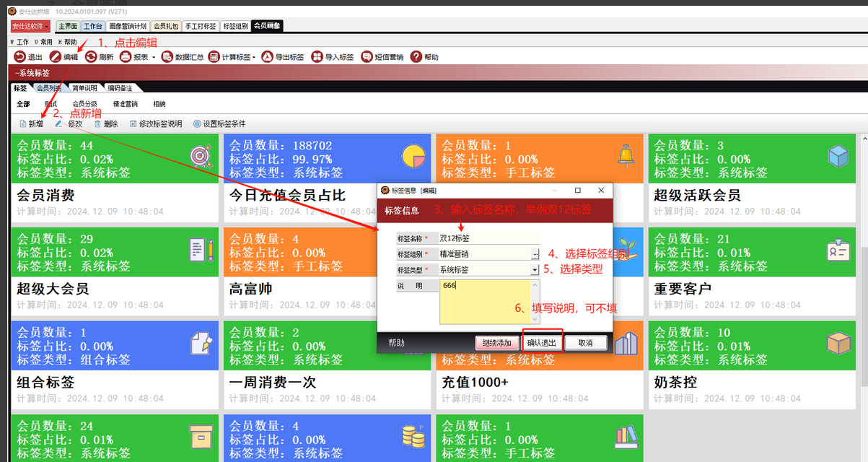
Task: Click the 导入标签 import icon
Action: 317,57
